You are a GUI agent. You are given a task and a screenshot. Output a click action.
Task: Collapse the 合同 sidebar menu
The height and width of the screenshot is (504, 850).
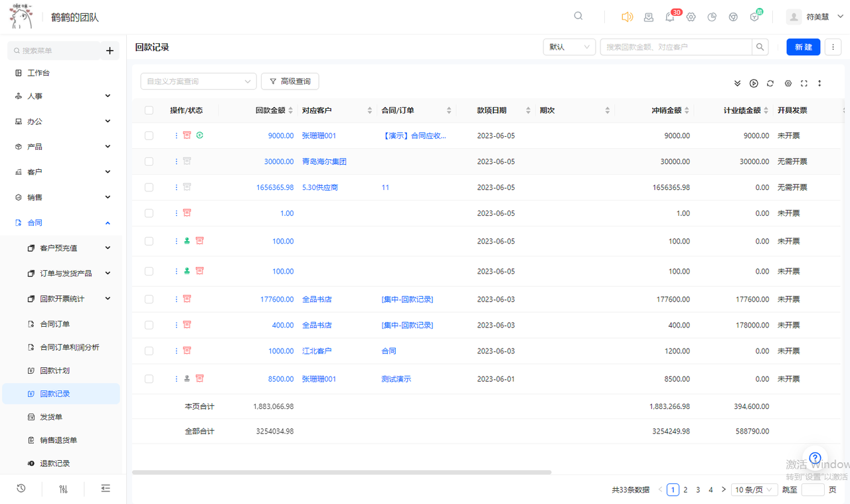[63, 223]
